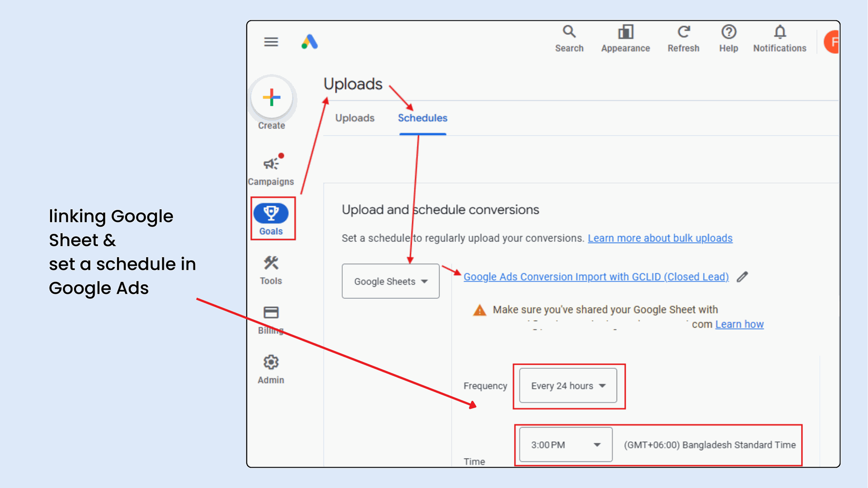The width and height of the screenshot is (868, 488).
Task: Click the Refresh icon
Action: (683, 32)
